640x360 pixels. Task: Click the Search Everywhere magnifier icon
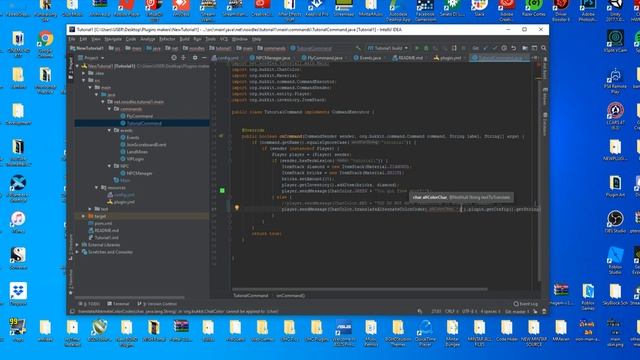click(x=543, y=48)
